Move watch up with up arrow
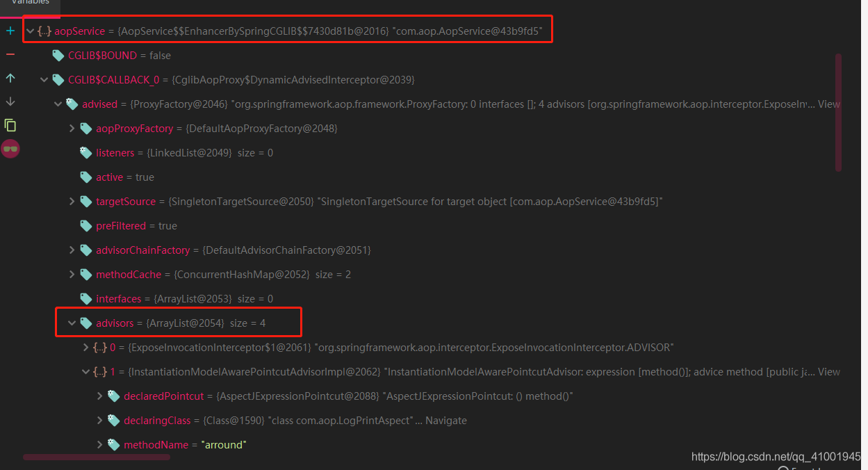 (10, 78)
